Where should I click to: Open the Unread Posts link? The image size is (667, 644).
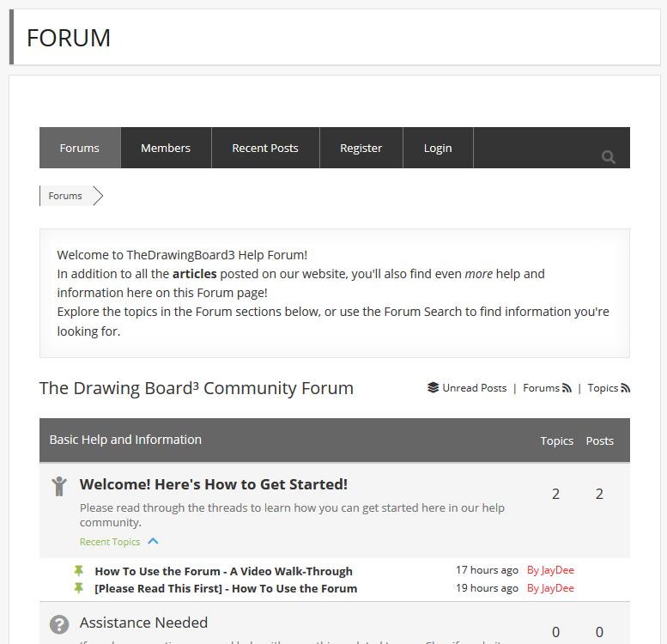475,388
